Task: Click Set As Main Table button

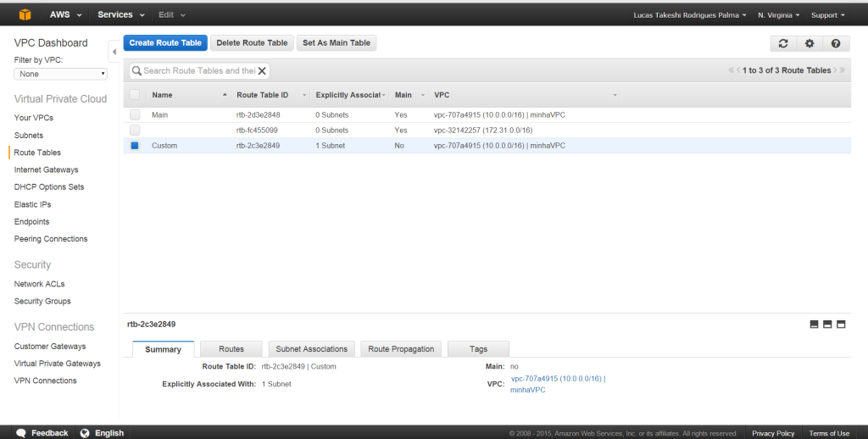Action: [x=337, y=42]
